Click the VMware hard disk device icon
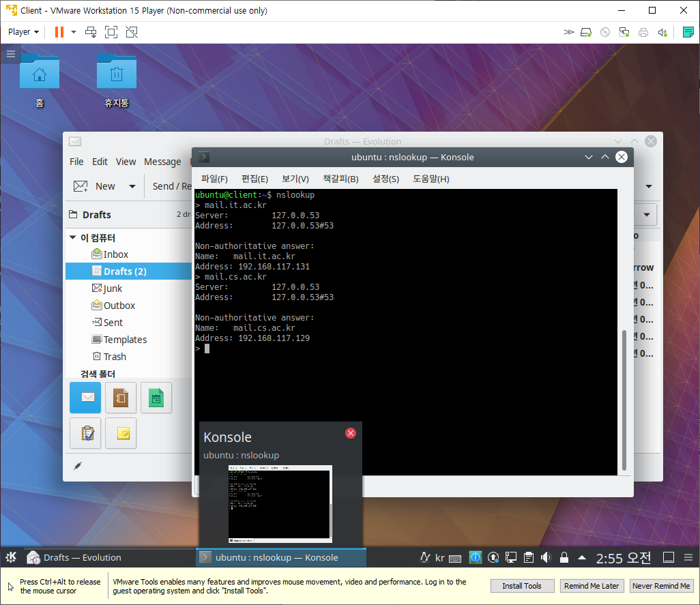700x605 pixels. 585,32
